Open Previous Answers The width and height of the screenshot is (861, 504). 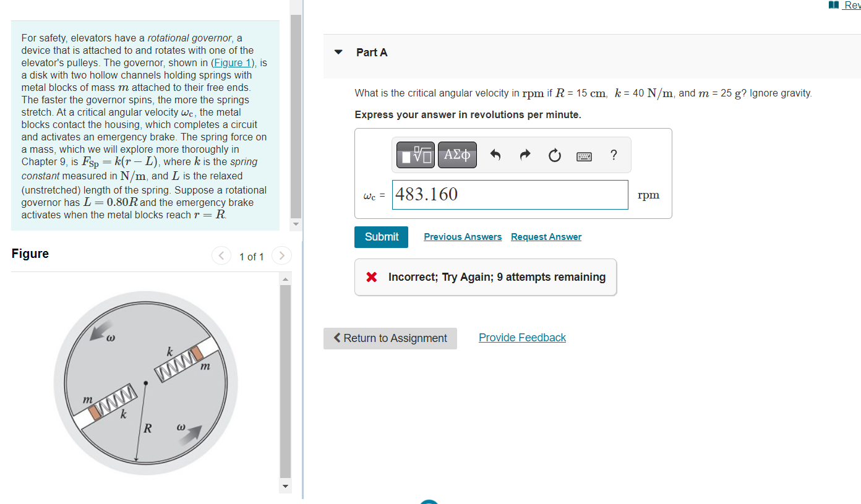(463, 237)
